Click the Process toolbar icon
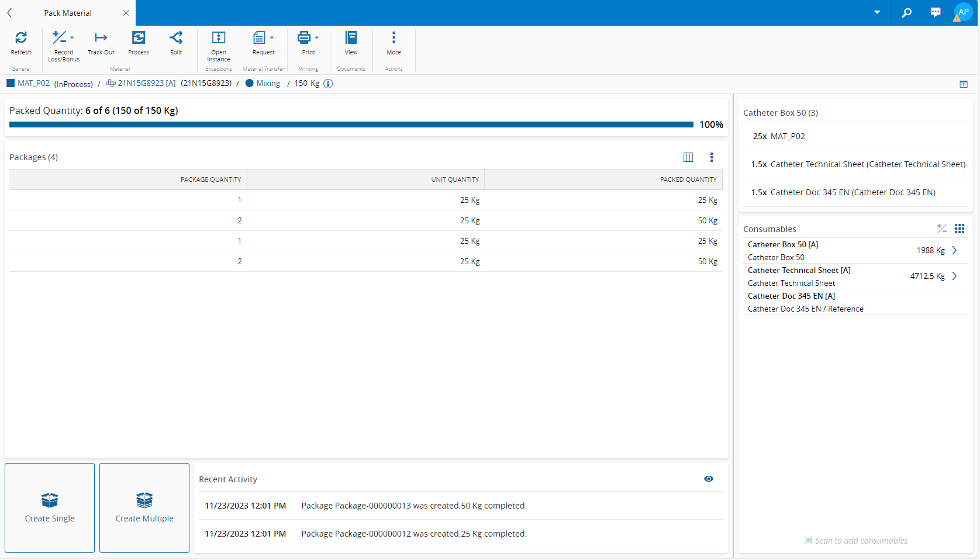This screenshot has height=560, width=980. pyautogui.click(x=139, y=38)
